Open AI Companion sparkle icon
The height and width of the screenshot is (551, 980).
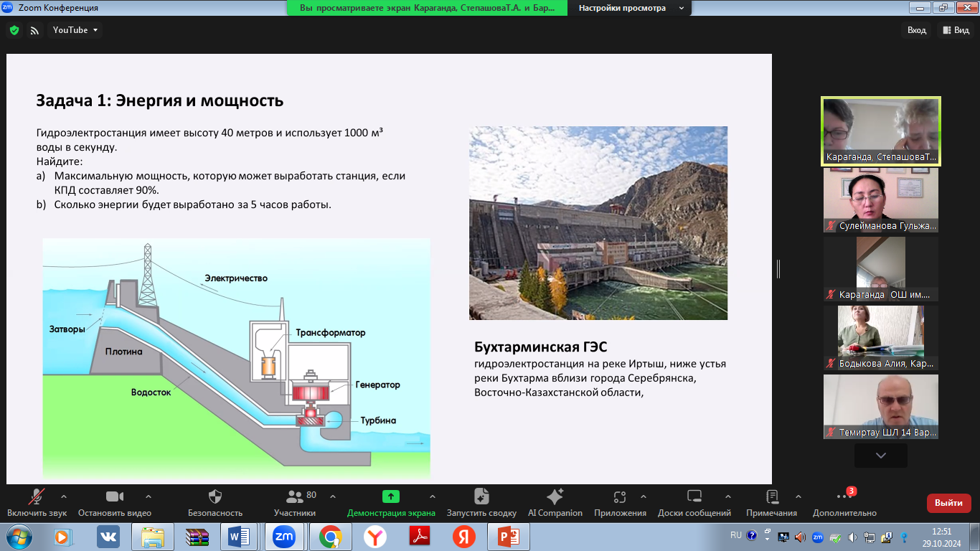555,497
